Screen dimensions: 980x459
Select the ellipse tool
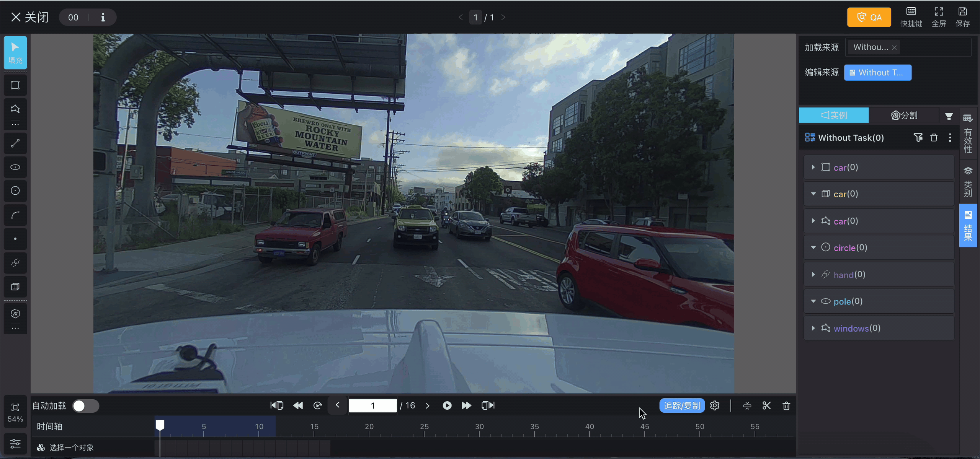pos(15,167)
